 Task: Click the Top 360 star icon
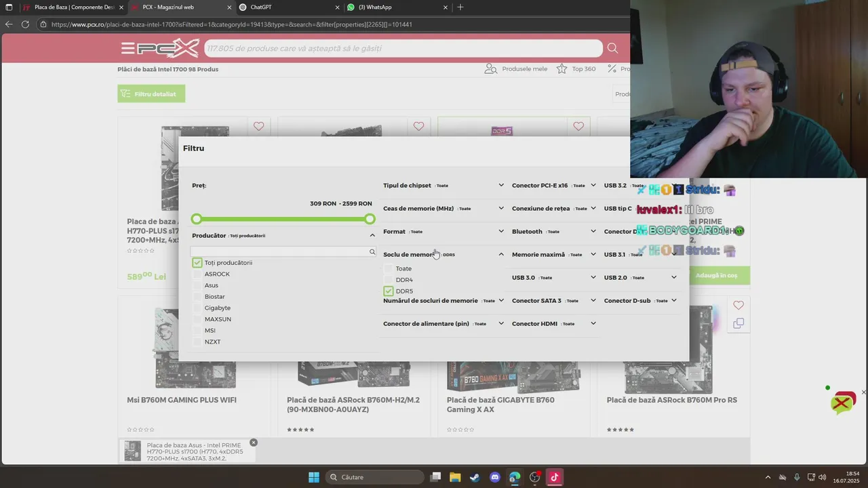[x=561, y=68]
